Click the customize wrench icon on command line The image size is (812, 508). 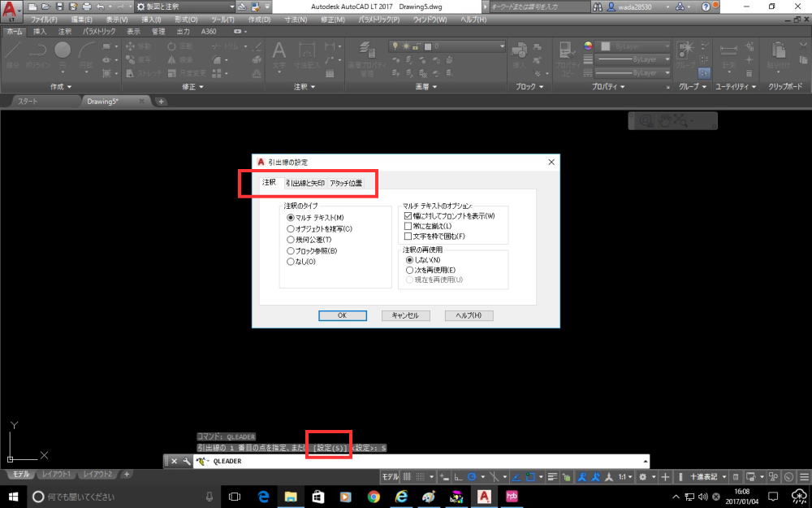point(187,461)
